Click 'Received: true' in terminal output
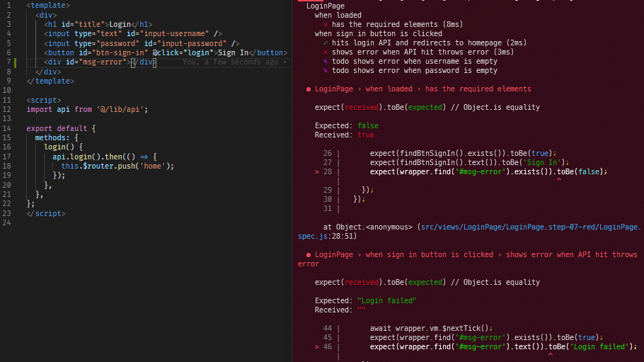The width and height of the screenshot is (644, 362). coord(345,135)
